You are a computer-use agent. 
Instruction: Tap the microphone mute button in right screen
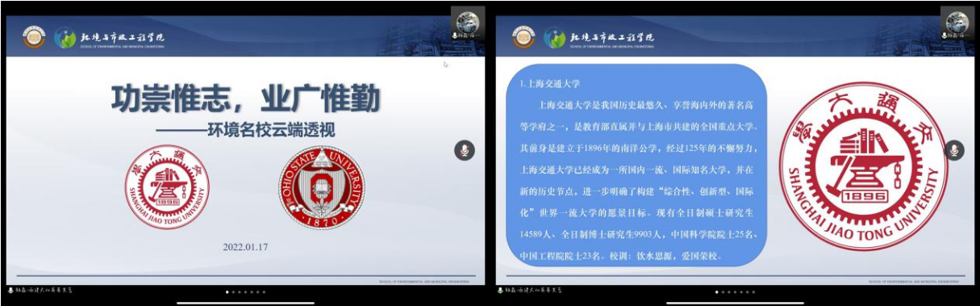tap(954, 150)
